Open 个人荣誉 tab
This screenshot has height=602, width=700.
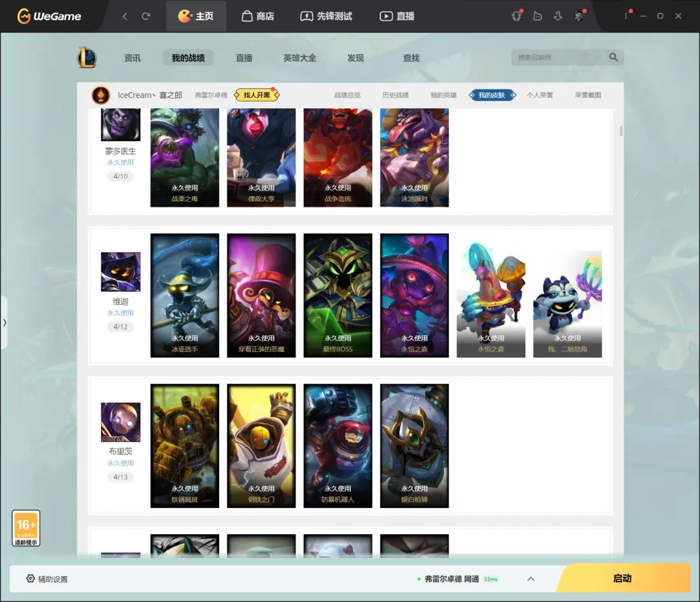point(540,95)
